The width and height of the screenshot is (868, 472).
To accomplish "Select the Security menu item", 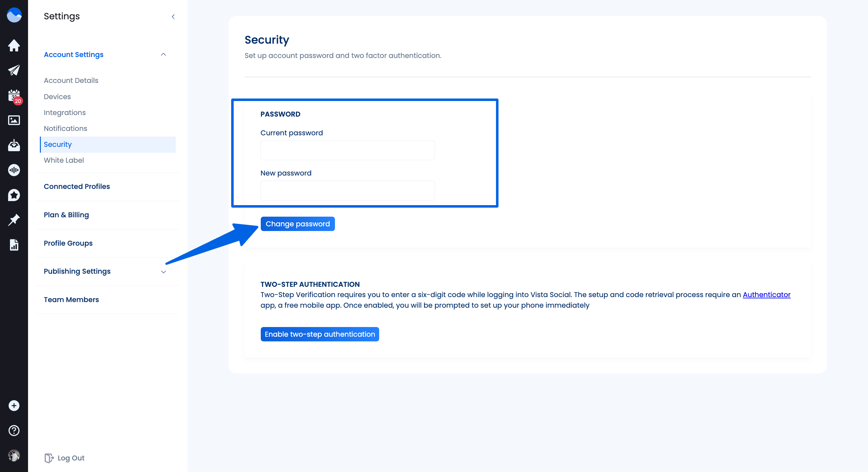I will click(x=58, y=144).
